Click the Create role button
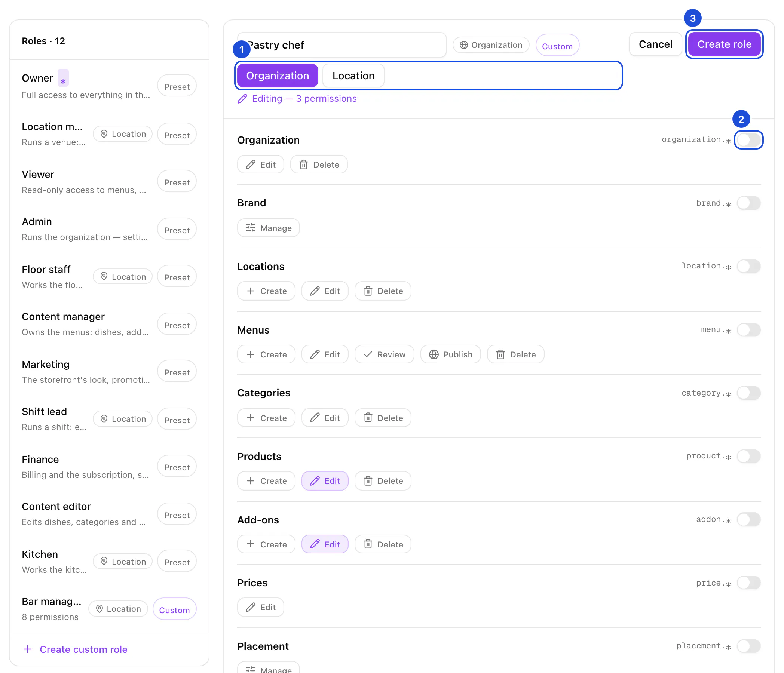This screenshot has width=784, height=673. point(724,44)
